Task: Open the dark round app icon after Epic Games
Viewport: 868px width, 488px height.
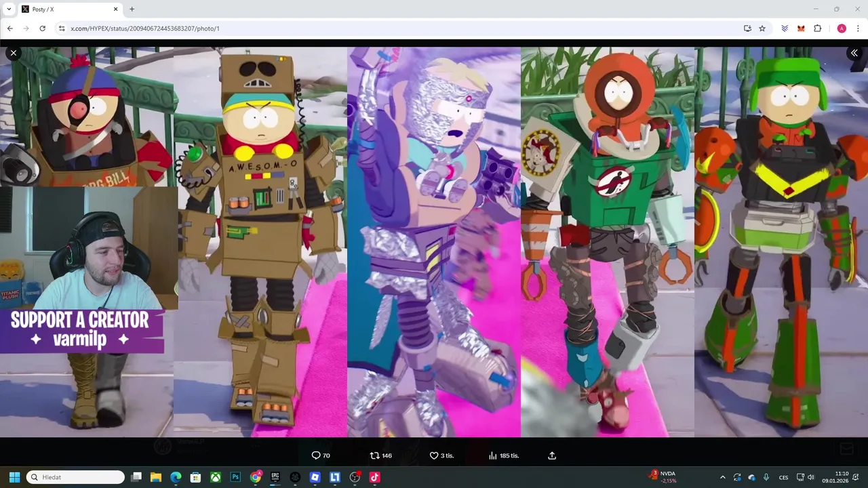Action: click(295, 477)
